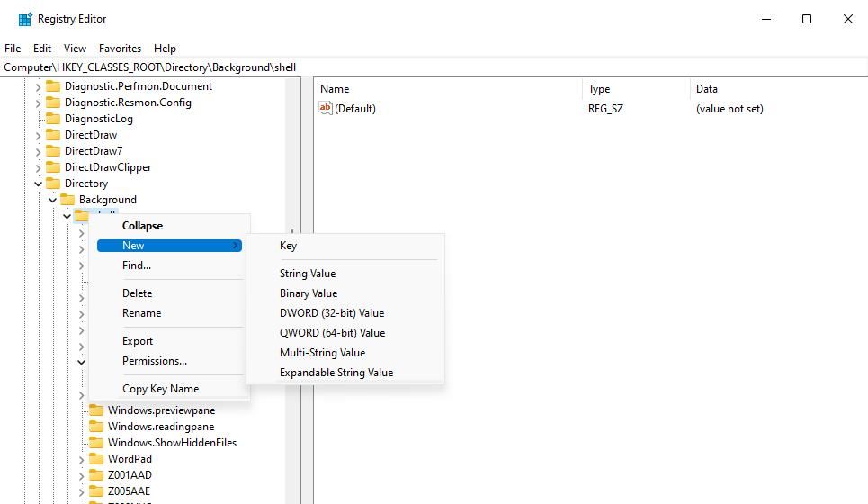Click the Windows.ShowHiddenFiles folder icon
The width and height of the screenshot is (868, 504).
pyautogui.click(x=96, y=443)
